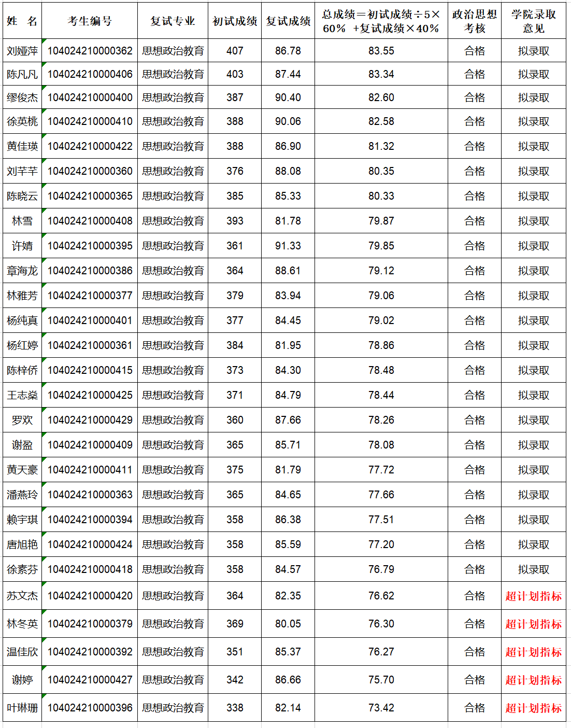Select the name cell 刘娅萍
The image size is (571, 728).
pos(22,51)
